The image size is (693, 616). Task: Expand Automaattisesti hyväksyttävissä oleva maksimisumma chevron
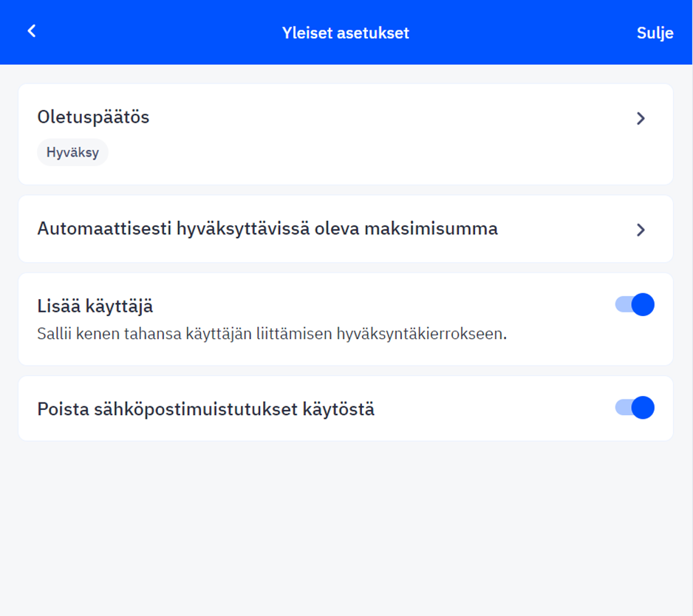click(x=641, y=230)
